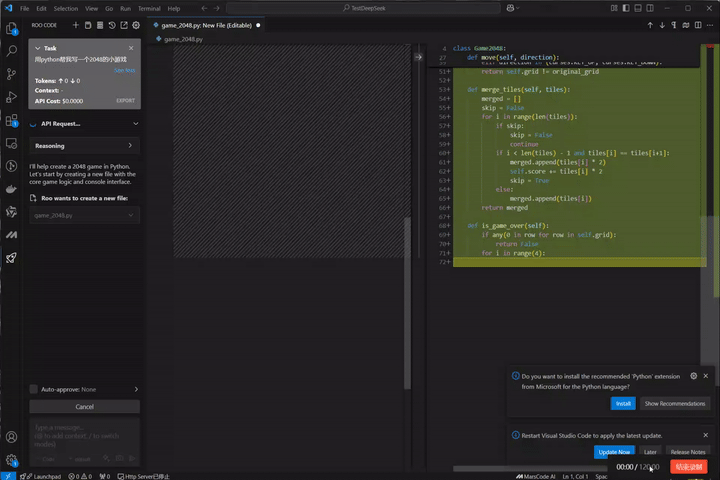Viewport: 720px width, 480px height.
Task: Click Install for the Python extension
Action: coord(623,403)
